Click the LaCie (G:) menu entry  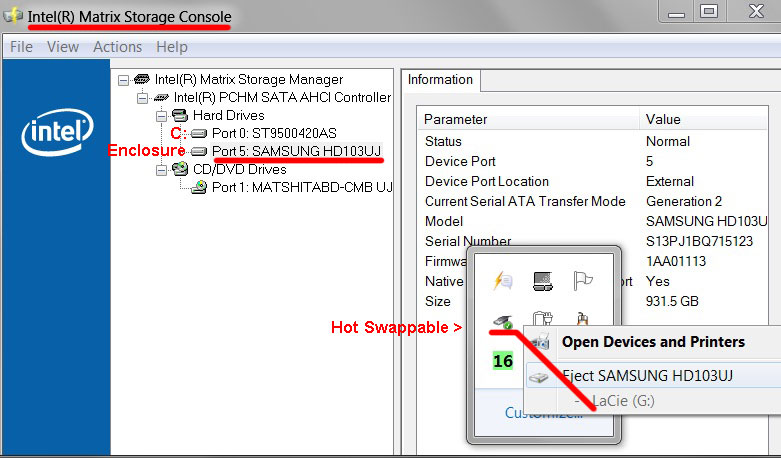click(623, 401)
